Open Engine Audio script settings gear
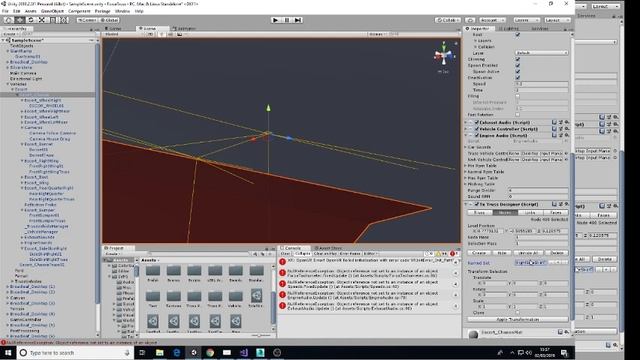Image resolution: width=640 pixels, height=360 pixels. (567, 135)
